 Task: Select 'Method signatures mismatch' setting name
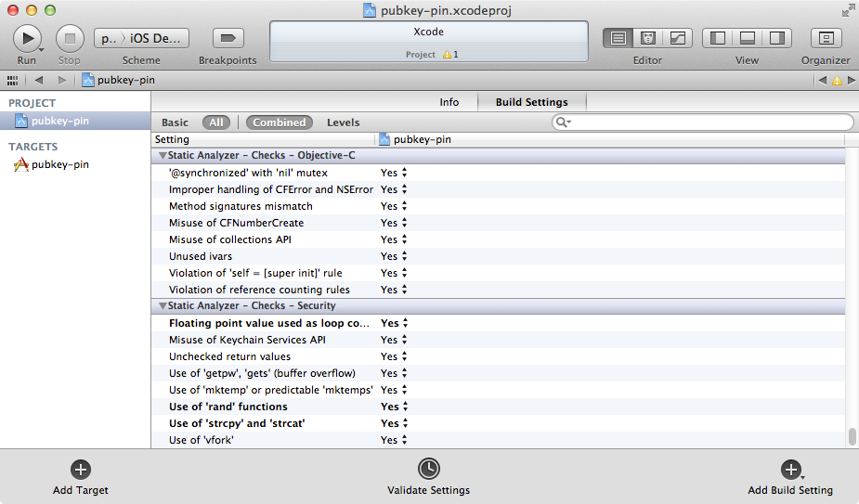pos(241,206)
